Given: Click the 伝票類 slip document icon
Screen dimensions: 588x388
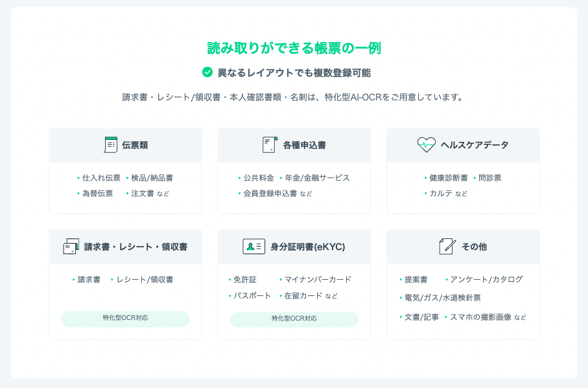Looking at the screenshot, I should click(x=111, y=145).
